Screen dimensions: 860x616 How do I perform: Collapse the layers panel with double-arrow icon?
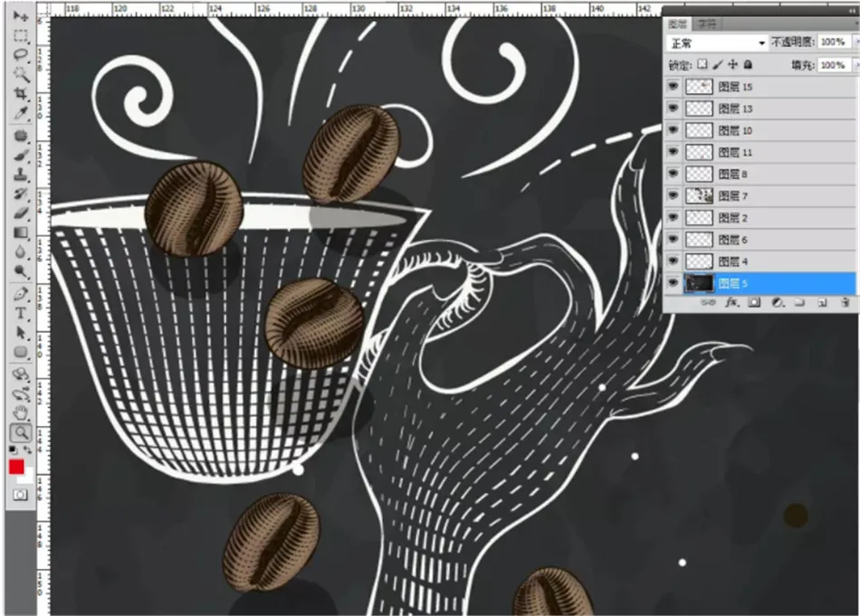851,11
